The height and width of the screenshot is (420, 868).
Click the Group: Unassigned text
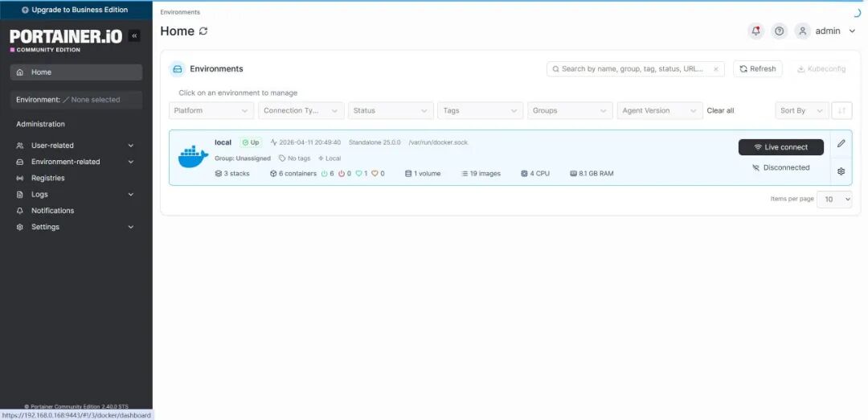coord(243,159)
